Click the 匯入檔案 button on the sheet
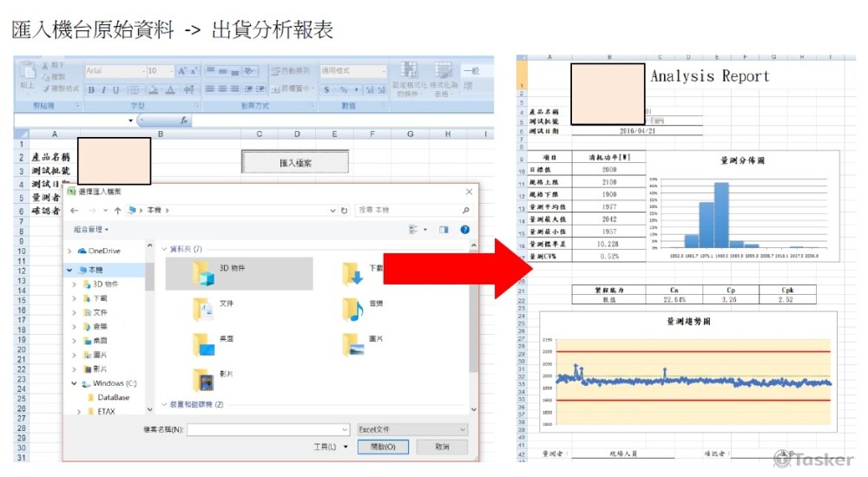 point(294,161)
